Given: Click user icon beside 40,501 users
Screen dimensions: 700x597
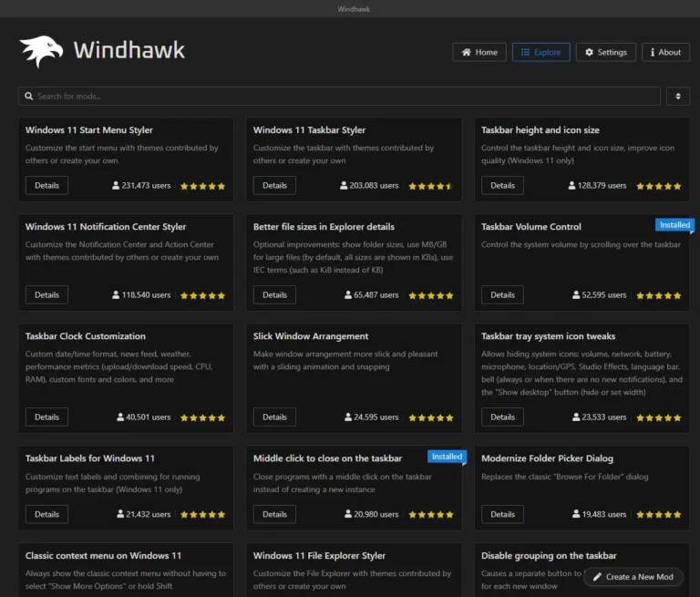Looking at the screenshot, I should pyautogui.click(x=120, y=417).
